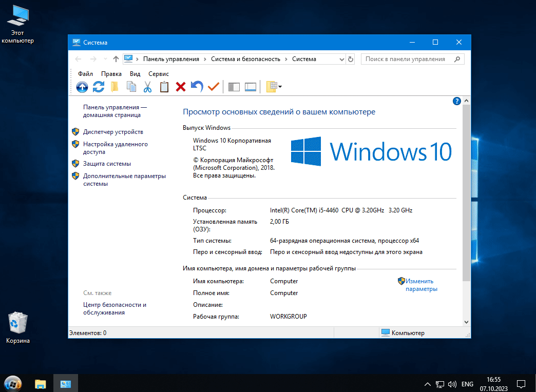Click Система и безопасность breadcrumb

coord(245,59)
